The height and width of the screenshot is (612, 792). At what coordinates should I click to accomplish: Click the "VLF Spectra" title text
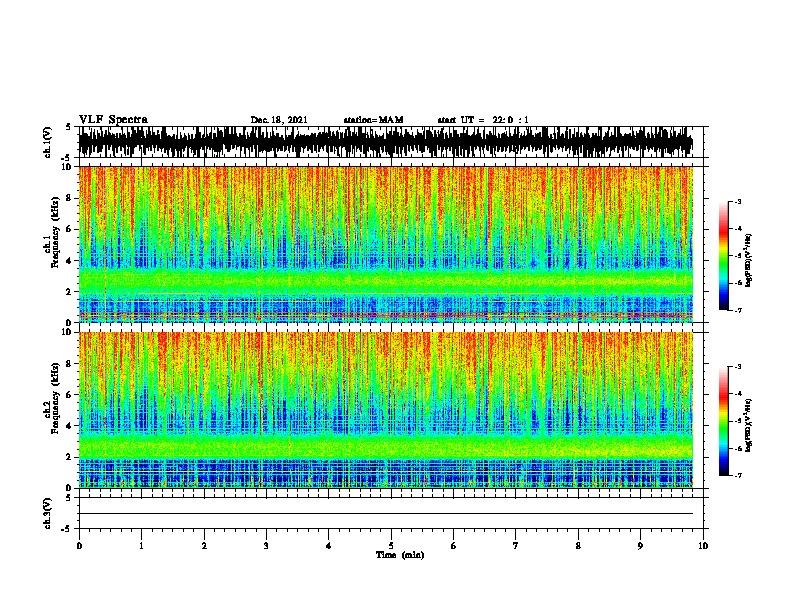click(x=113, y=120)
